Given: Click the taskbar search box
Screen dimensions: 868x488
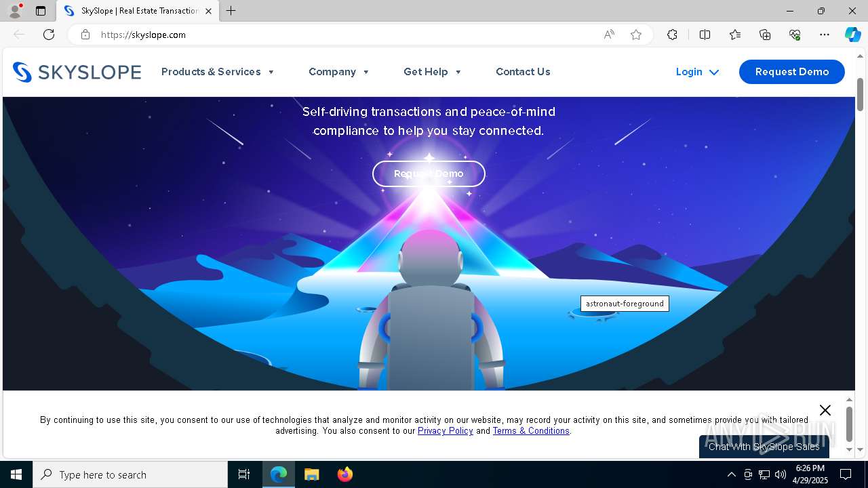Looking at the screenshot, I should (130, 474).
